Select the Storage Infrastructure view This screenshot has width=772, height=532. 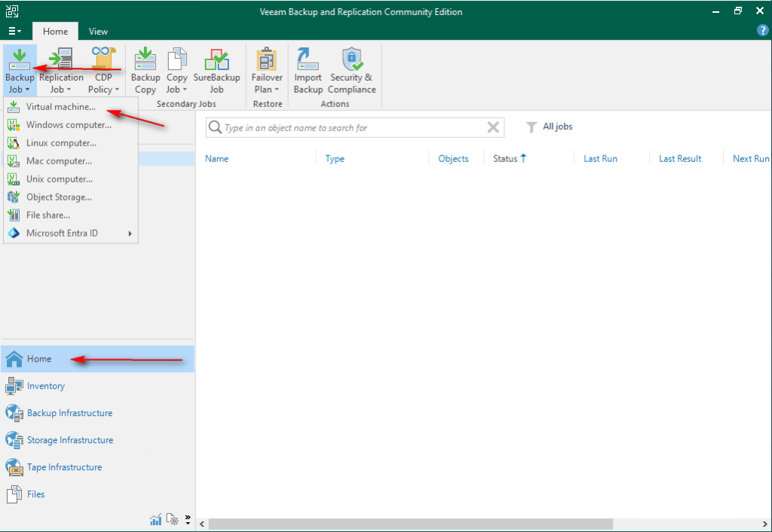click(x=69, y=440)
